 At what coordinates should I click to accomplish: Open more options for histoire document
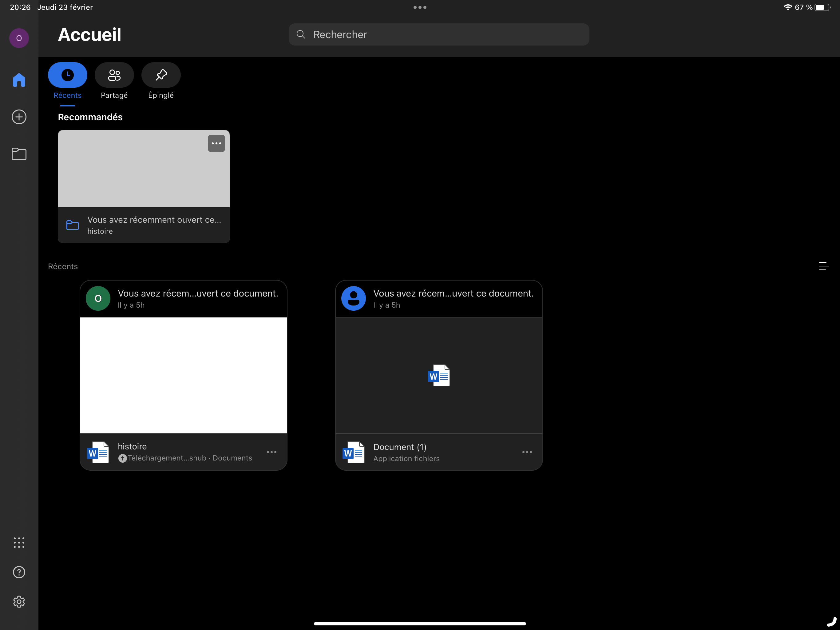pyautogui.click(x=271, y=452)
